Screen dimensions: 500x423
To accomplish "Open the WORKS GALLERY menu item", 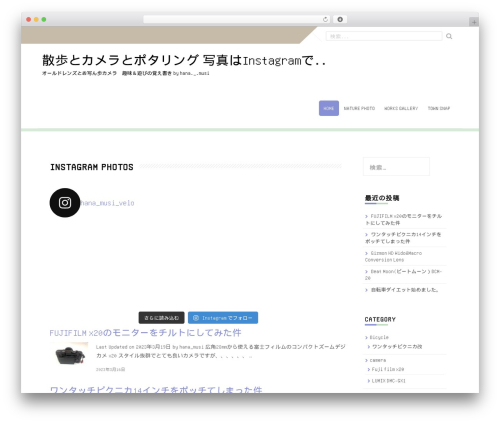I will 401,108.
